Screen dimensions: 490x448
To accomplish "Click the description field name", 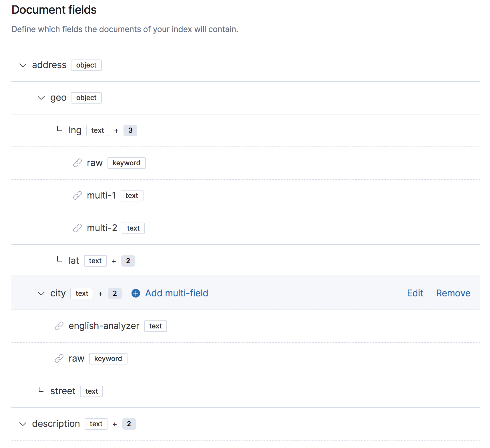I will pyautogui.click(x=56, y=424).
